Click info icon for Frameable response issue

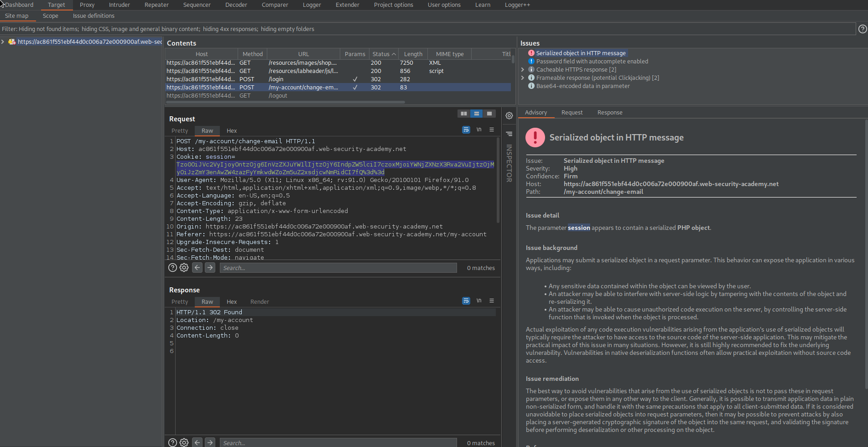pos(531,78)
